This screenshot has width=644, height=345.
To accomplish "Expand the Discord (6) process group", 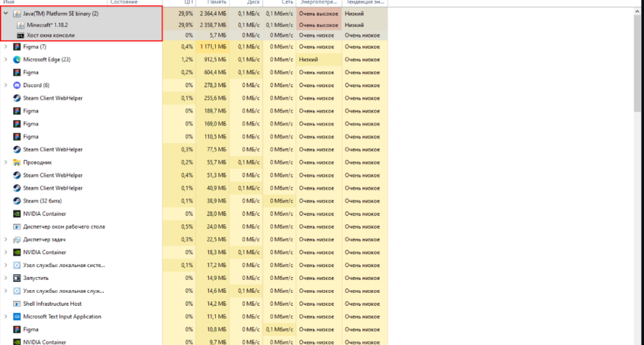I will [x=6, y=85].
